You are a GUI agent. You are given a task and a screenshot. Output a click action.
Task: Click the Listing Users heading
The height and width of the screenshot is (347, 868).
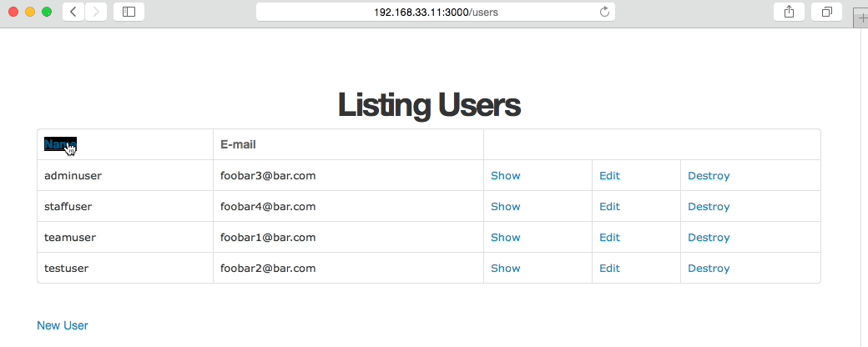[429, 105]
